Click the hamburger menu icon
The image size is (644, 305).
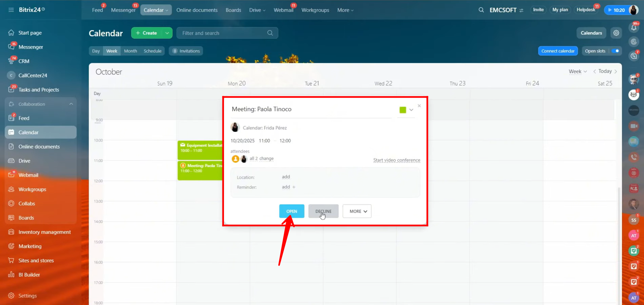click(x=11, y=10)
